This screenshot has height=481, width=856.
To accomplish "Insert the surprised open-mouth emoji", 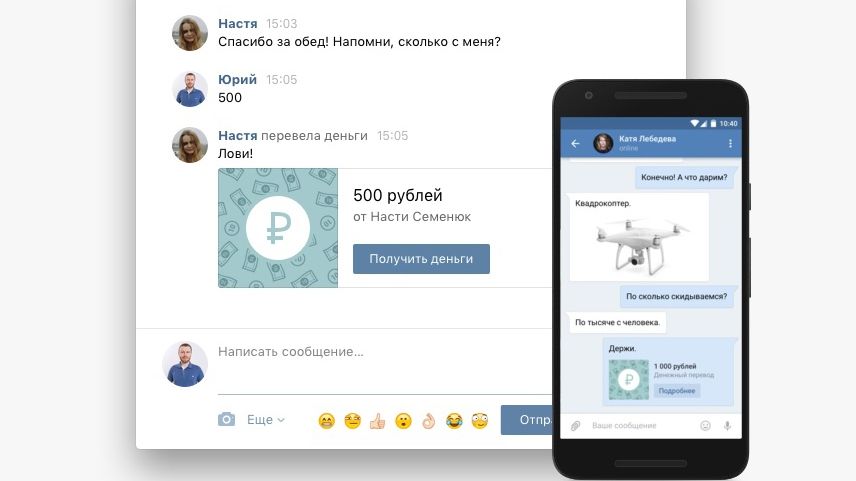I will (403, 421).
